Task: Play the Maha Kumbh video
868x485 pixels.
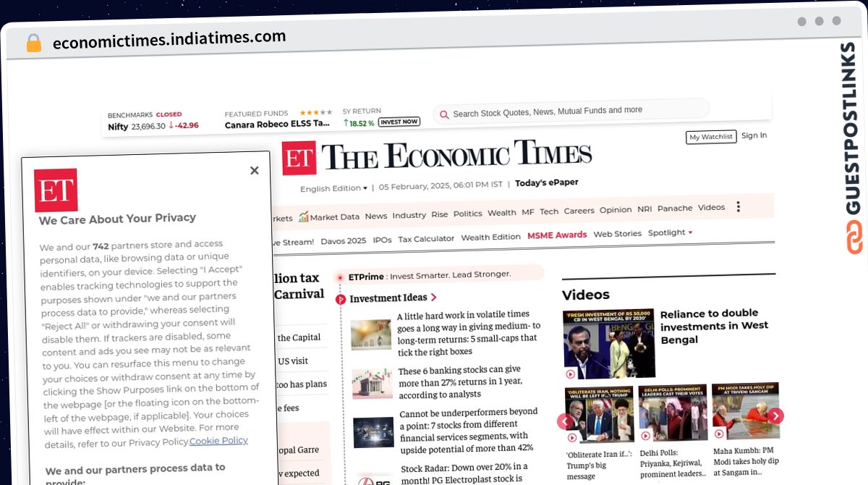Action: [x=718, y=434]
